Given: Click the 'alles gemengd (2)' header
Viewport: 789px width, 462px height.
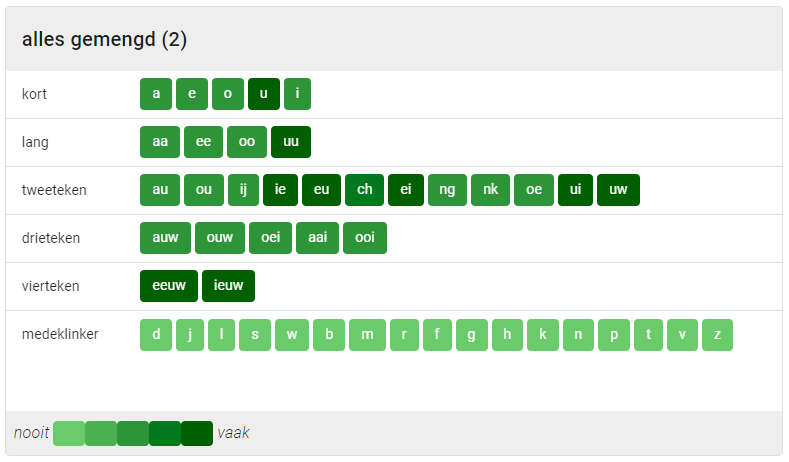Looking at the screenshot, I should point(104,39).
